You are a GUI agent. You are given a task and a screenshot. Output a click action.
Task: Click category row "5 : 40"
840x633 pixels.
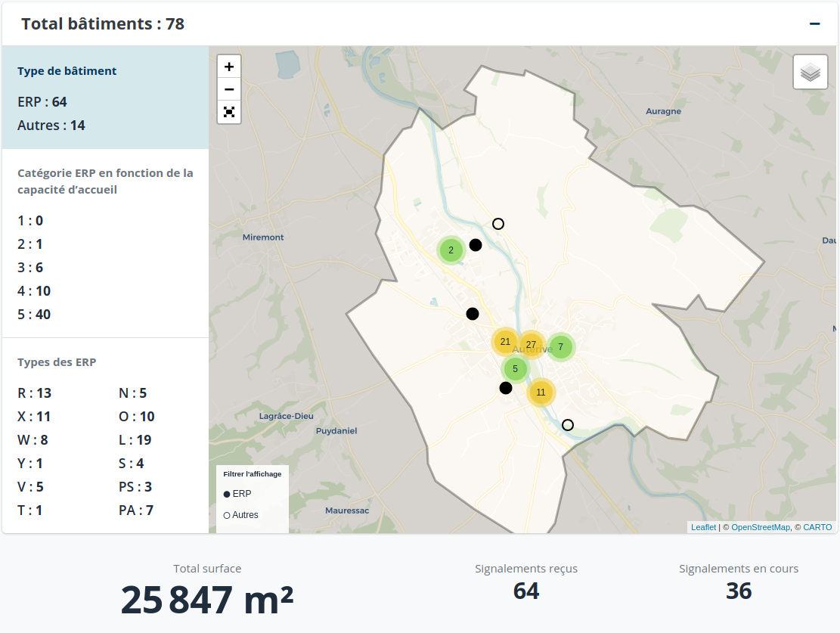click(34, 315)
